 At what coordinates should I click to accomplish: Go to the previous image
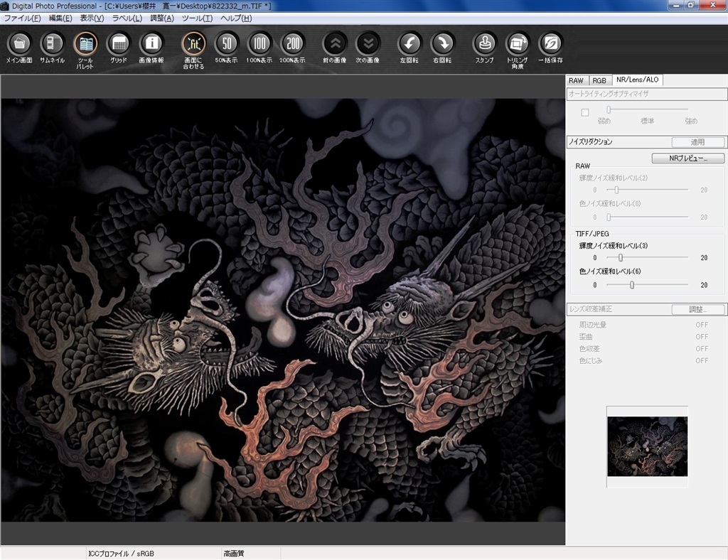coord(335,48)
